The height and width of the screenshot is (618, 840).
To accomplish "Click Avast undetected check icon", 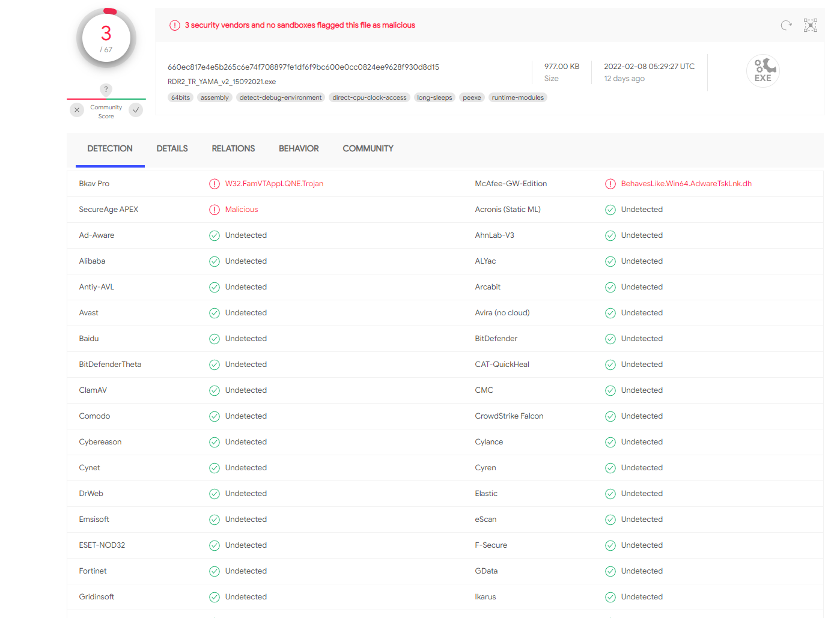I will coord(215,313).
